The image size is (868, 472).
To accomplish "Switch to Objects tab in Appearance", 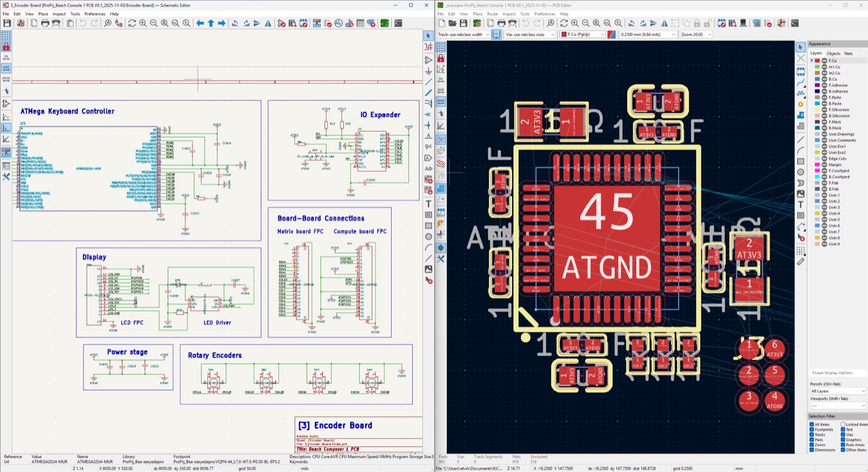I will click(833, 53).
